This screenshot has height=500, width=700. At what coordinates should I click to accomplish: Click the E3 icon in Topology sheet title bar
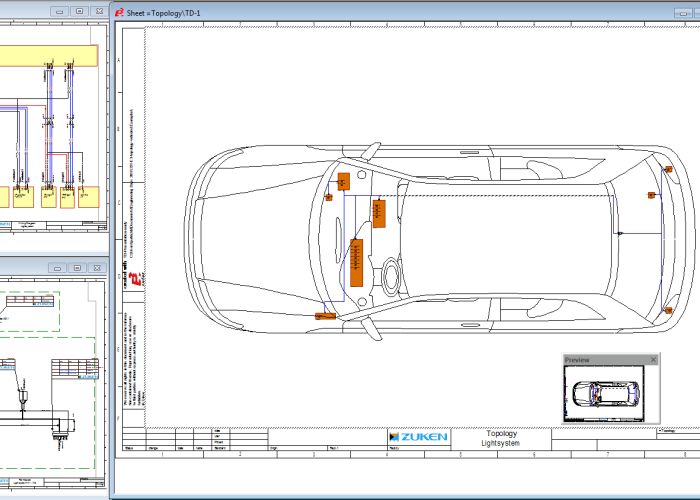120,11
